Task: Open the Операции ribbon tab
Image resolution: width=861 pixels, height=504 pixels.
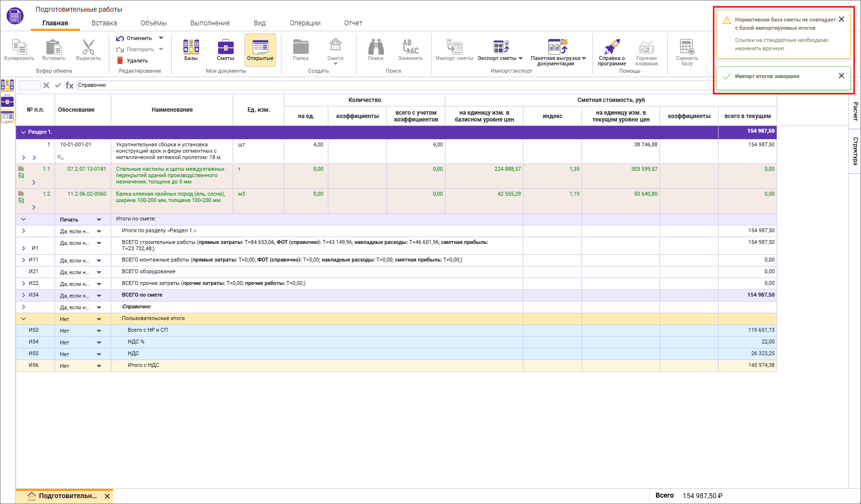Action: pos(305,23)
